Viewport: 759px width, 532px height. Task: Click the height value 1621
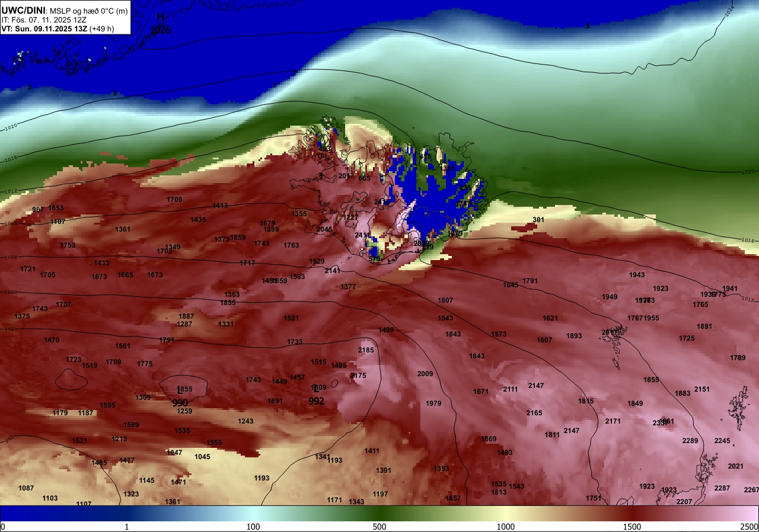coord(550,318)
